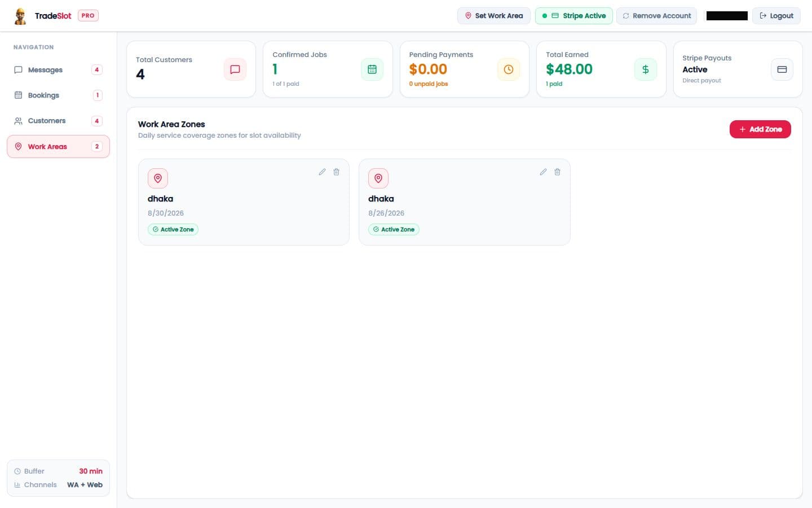Click the PRO badge next to TradeSlot

(88, 16)
